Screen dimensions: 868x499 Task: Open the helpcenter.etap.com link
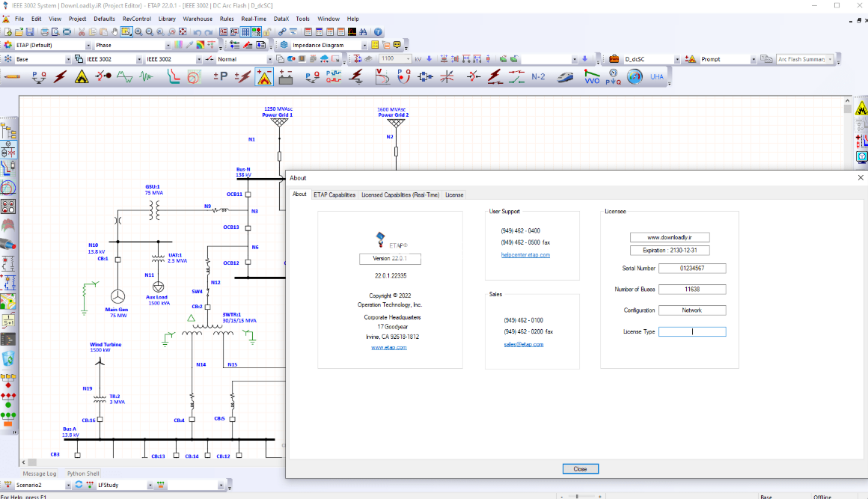(x=525, y=255)
